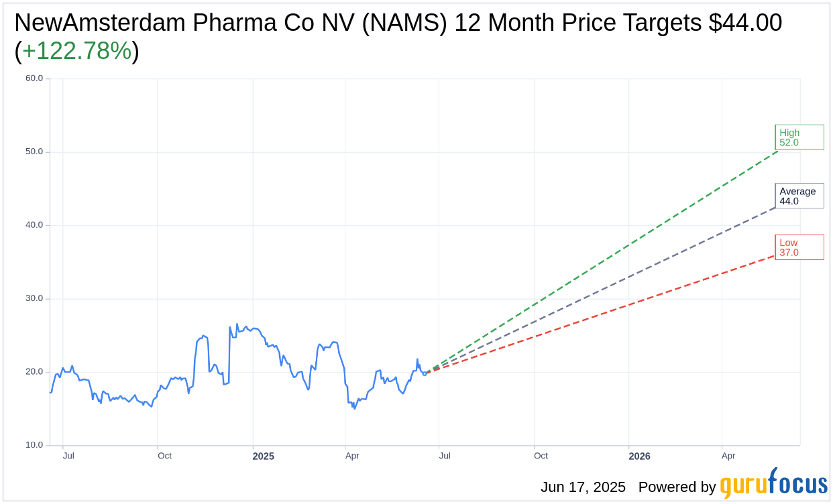Click the +122.78% percentage text

pyautogui.click(x=76, y=51)
